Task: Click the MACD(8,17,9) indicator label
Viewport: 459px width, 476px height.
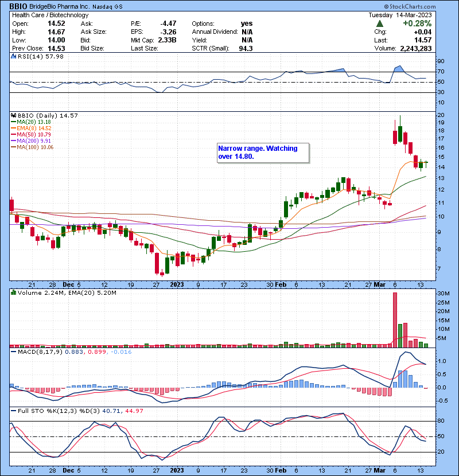Action: pos(40,352)
